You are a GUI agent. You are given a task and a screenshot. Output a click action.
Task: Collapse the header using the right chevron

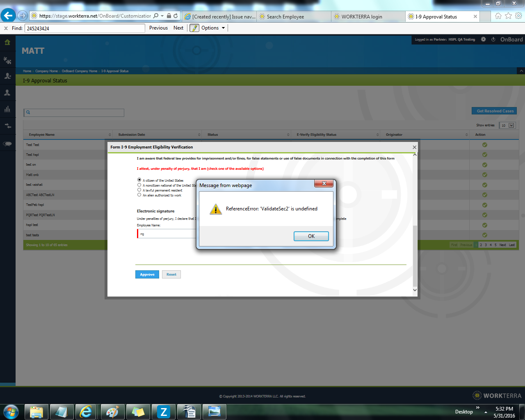[521, 71]
